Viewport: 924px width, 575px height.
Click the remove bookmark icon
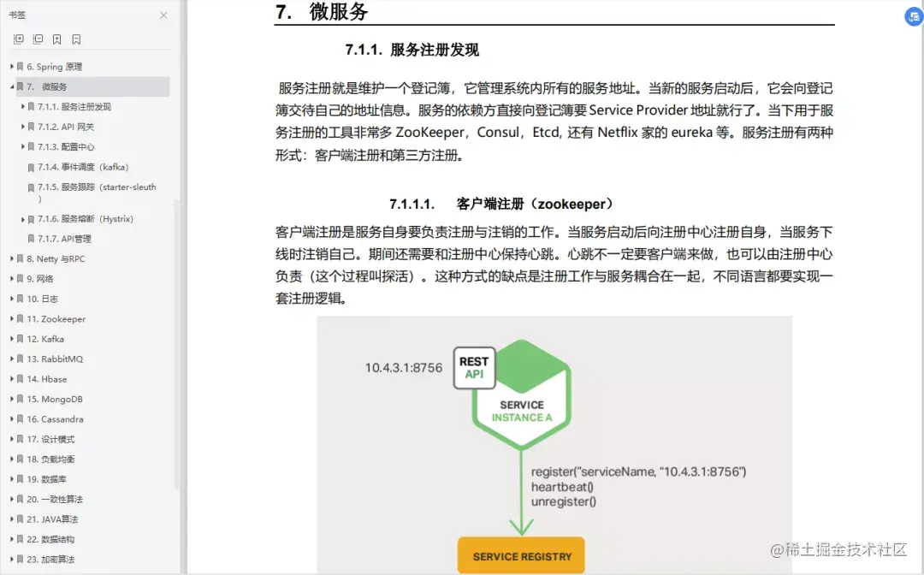click(77, 39)
